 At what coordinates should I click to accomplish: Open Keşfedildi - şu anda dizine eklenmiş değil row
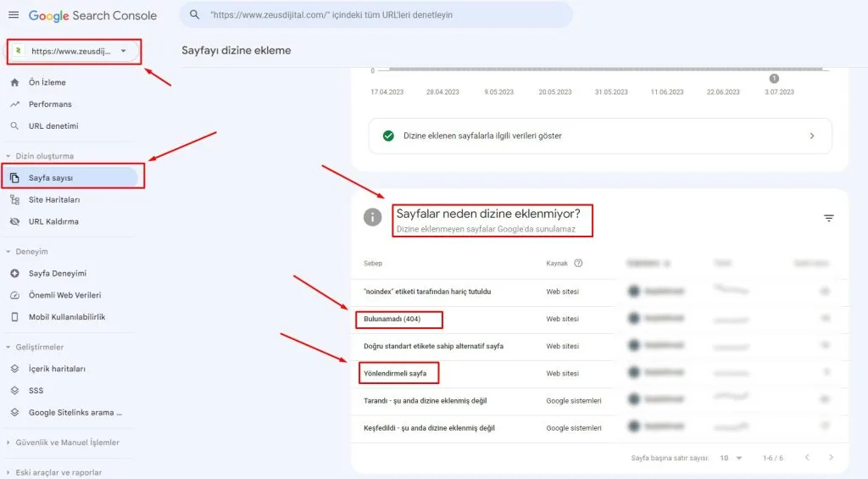click(600, 428)
